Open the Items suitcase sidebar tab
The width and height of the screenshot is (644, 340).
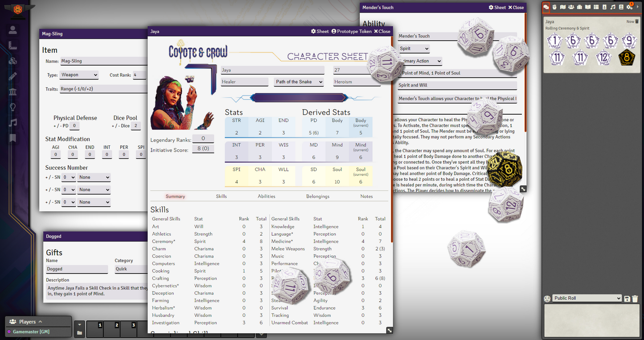coord(579,7)
